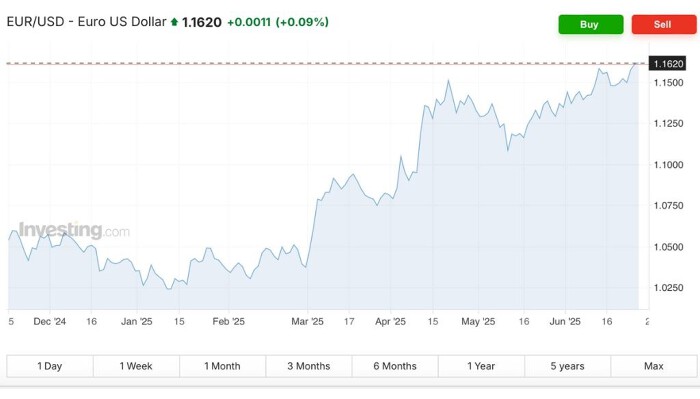Click the red Sell button

(664, 25)
